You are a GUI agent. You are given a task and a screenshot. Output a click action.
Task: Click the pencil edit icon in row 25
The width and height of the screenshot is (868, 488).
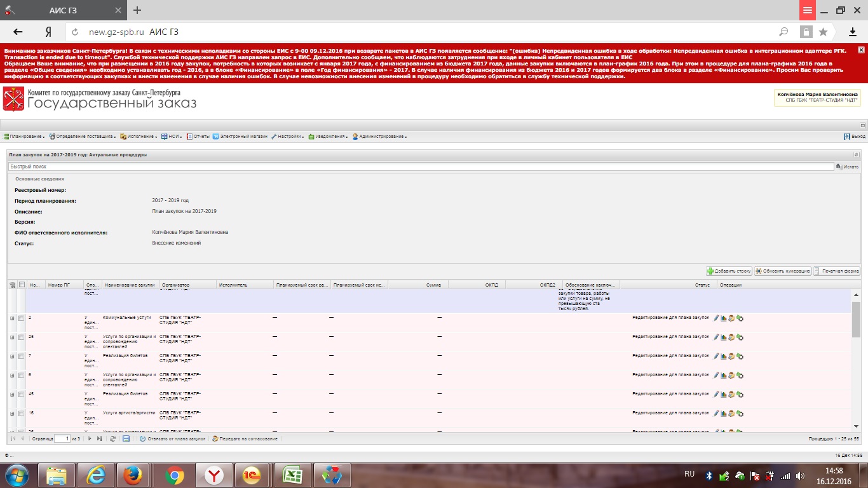pos(716,337)
